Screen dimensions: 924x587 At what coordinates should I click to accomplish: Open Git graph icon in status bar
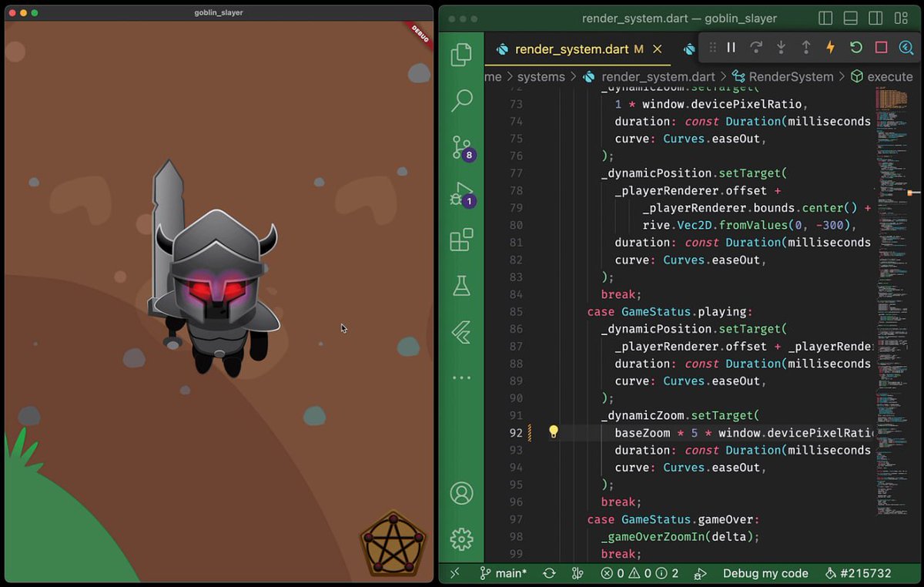point(578,573)
